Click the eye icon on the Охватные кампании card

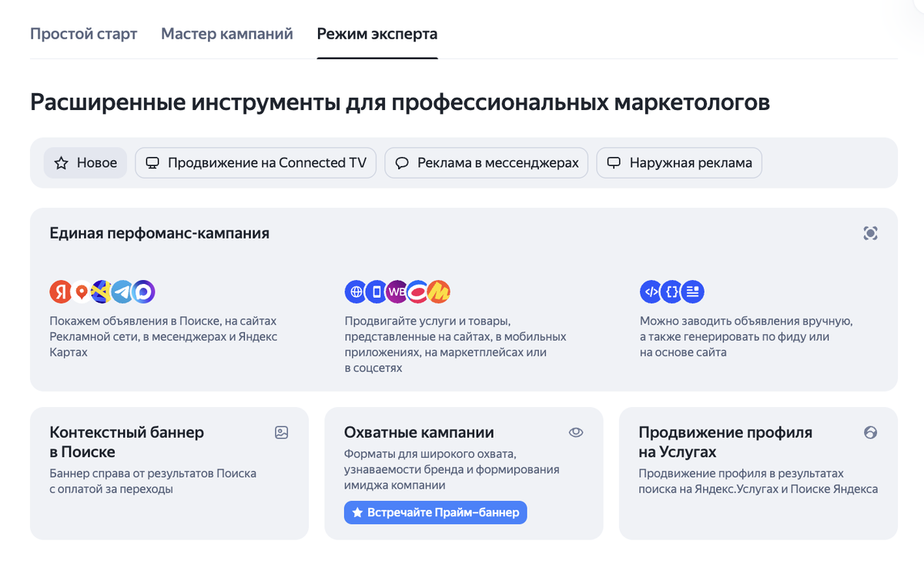576,432
